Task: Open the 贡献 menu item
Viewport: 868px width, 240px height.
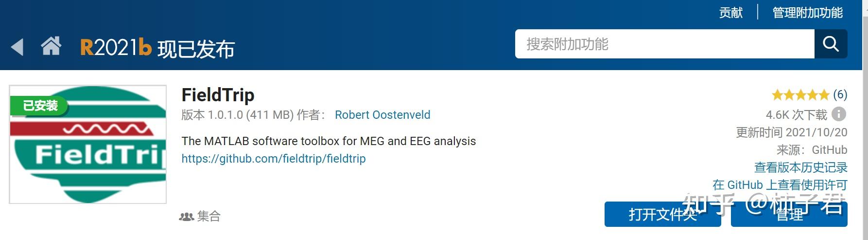Action: pos(731,13)
